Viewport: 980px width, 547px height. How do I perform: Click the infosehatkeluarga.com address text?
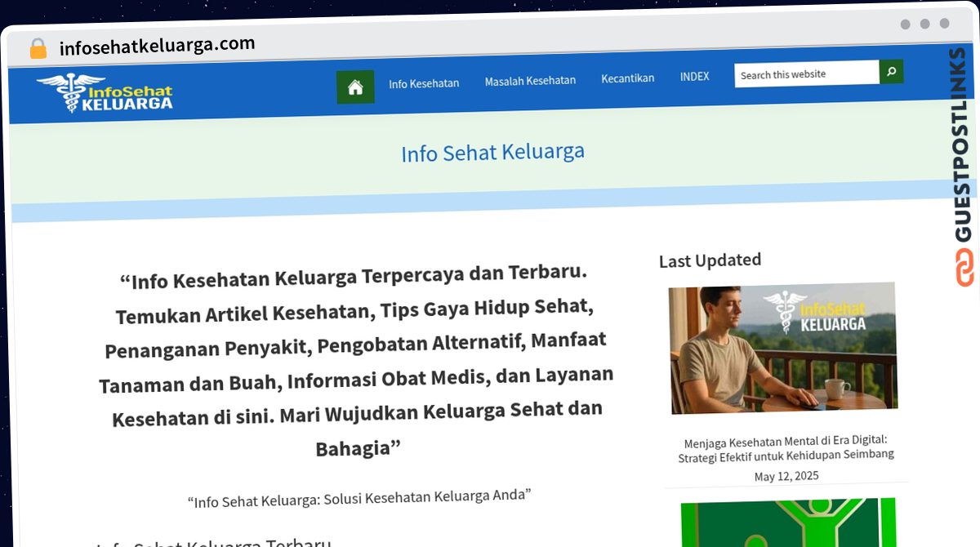[157, 46]
